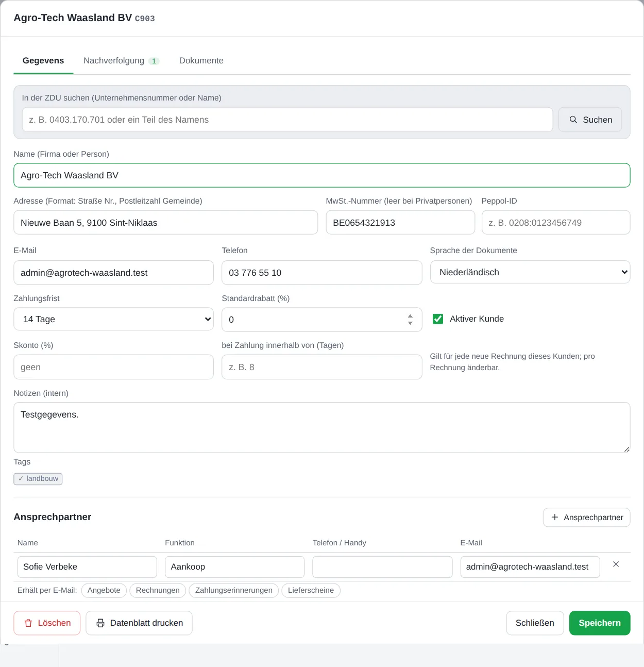Click the Nachverfolgung count badge 1
This screenshot has width=644, height=667.
pyautogui.click(x=154, y=61)
